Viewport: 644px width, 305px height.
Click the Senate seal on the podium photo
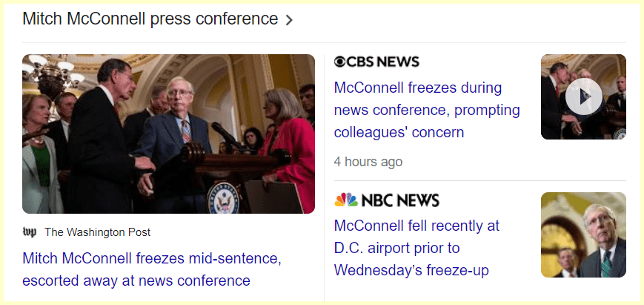tap(224, 196)
